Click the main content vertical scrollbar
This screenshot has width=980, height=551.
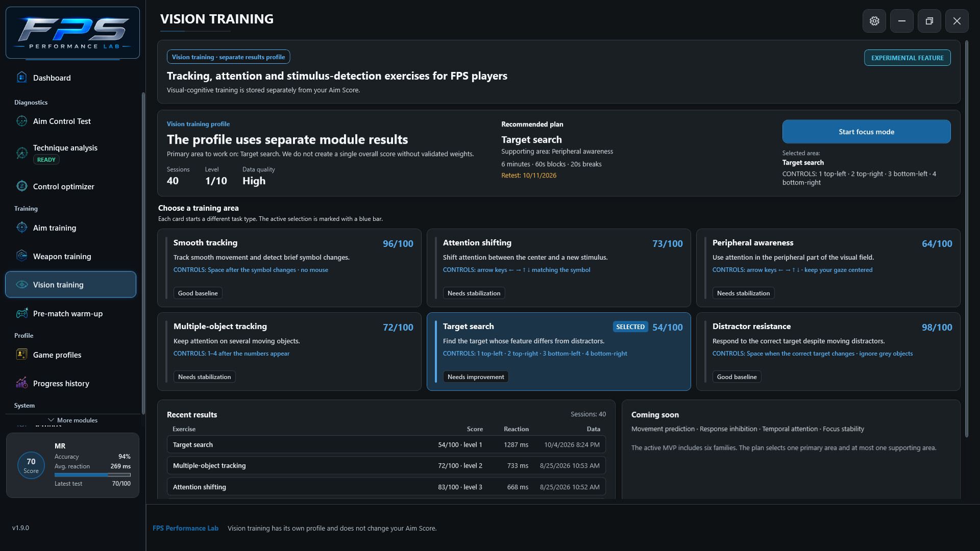pos(966,240)
